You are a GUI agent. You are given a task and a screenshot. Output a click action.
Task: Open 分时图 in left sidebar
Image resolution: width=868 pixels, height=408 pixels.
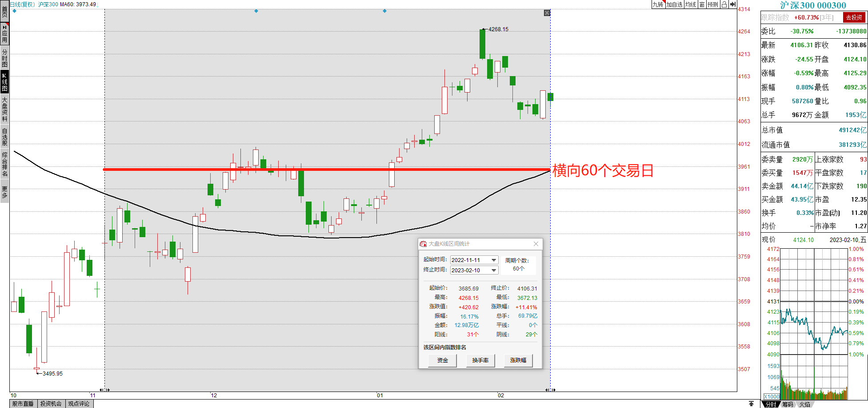(4, 58)
